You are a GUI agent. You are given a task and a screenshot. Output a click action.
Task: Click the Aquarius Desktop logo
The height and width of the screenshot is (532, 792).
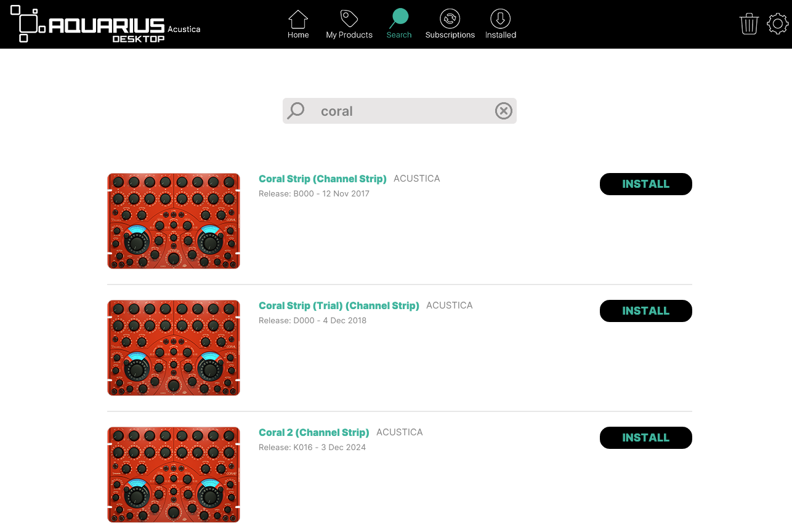pyautogui.click(x=88, y=24)
